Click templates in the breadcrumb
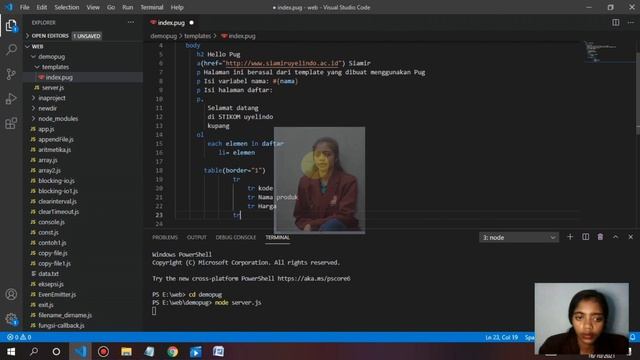 (x=198, y=36)
